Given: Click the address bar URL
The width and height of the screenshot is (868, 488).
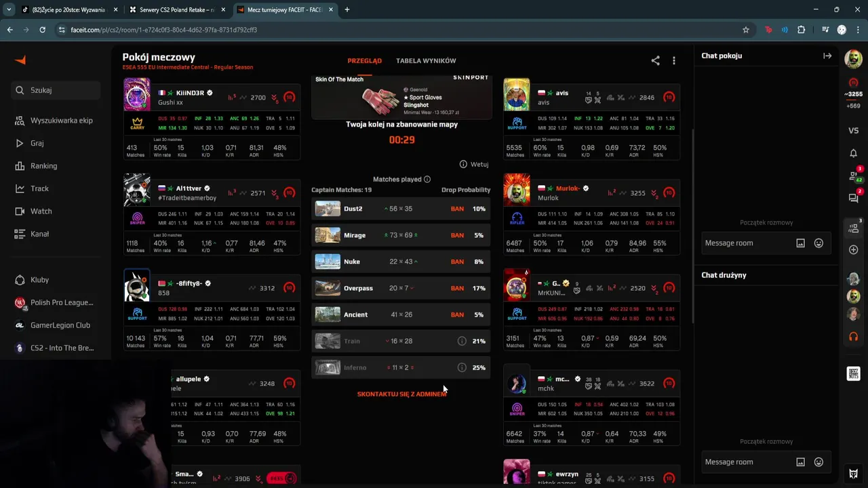Looking at the screenshot, I should (163, 30).
